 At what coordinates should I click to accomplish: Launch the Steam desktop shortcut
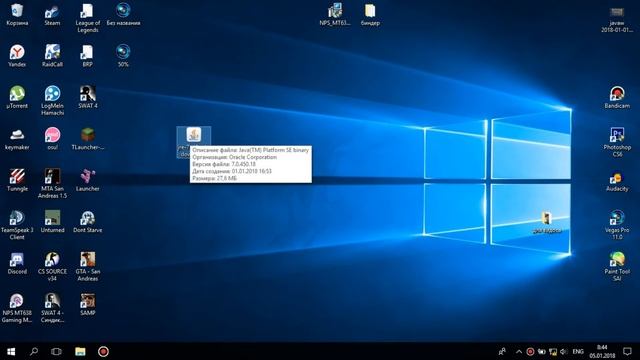pyautogui.click(x=52, y=15)
